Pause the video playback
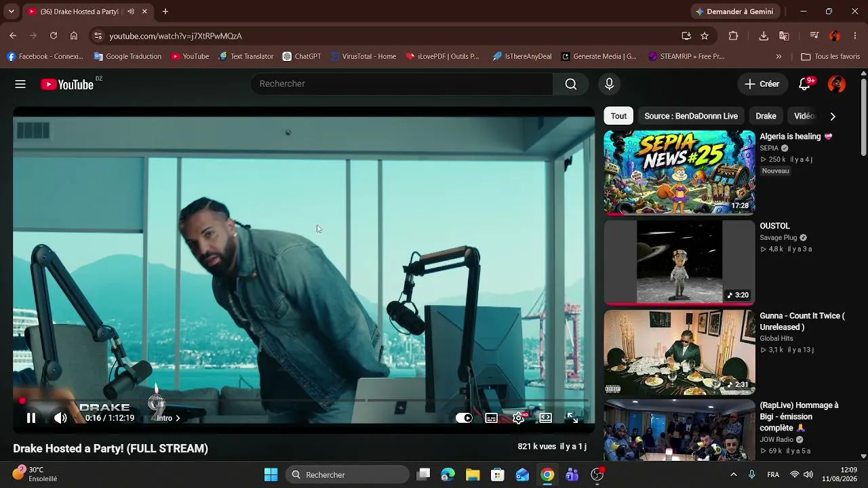Image resolution: width=868 pixels, height=488 pixels. pyautogui.click(x=31, y=418)
